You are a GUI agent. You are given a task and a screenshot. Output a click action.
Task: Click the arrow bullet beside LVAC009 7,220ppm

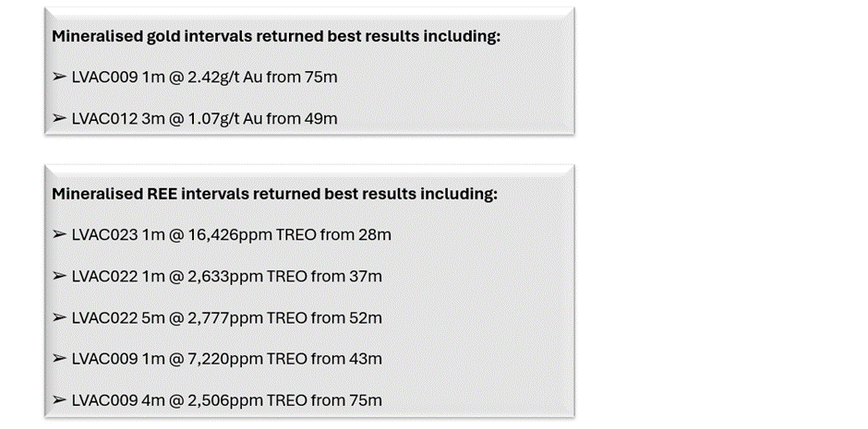(x=59, y=359)
